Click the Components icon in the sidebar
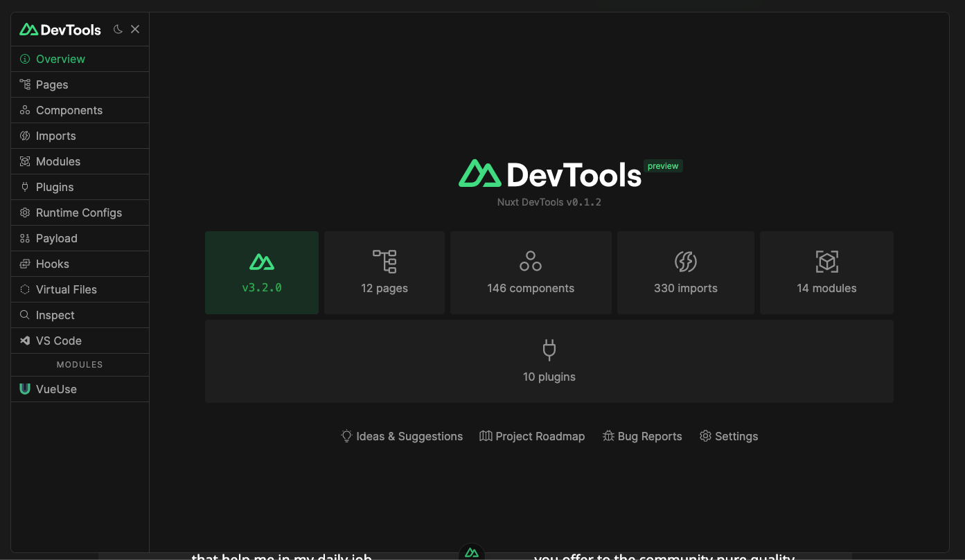This screenshot has width=965, height=560. pos(25,110)
